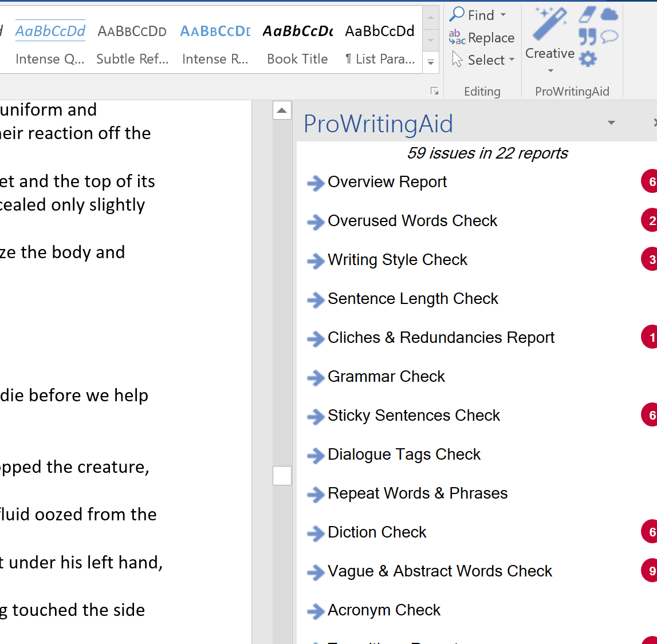Click the Select cursor icon
The height and width of the screenshot is (644, 657).
457,60
